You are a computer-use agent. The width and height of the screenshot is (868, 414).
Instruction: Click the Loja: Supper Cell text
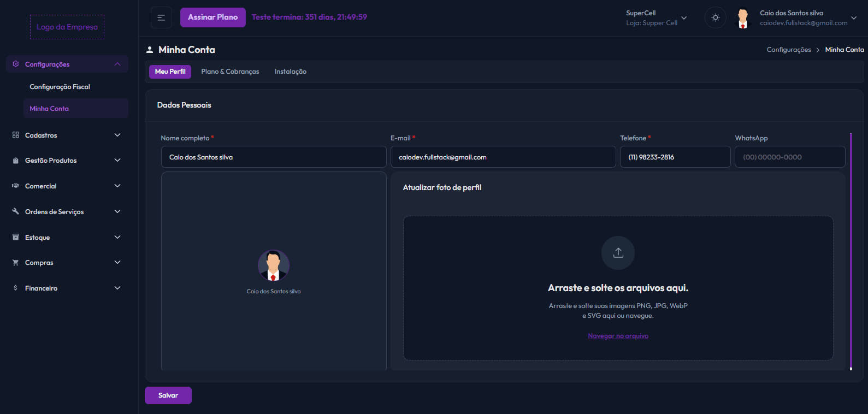652,23
